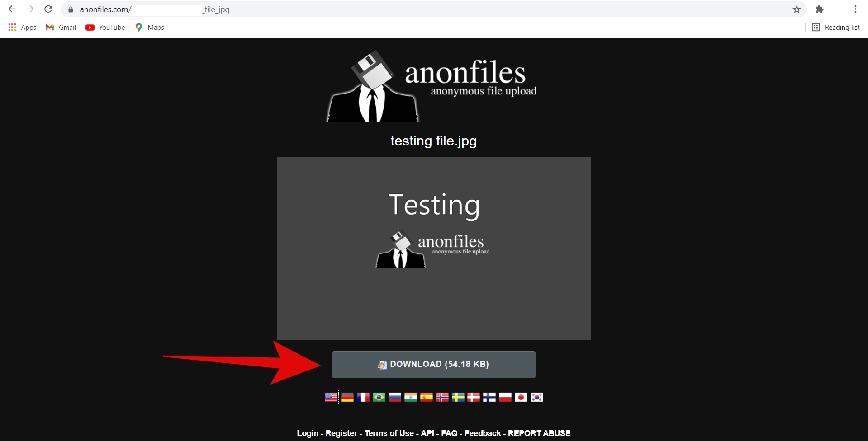Open the Extensions puzzle icon
Viewport: 868px width, 441px height.
tap(819, 9)
